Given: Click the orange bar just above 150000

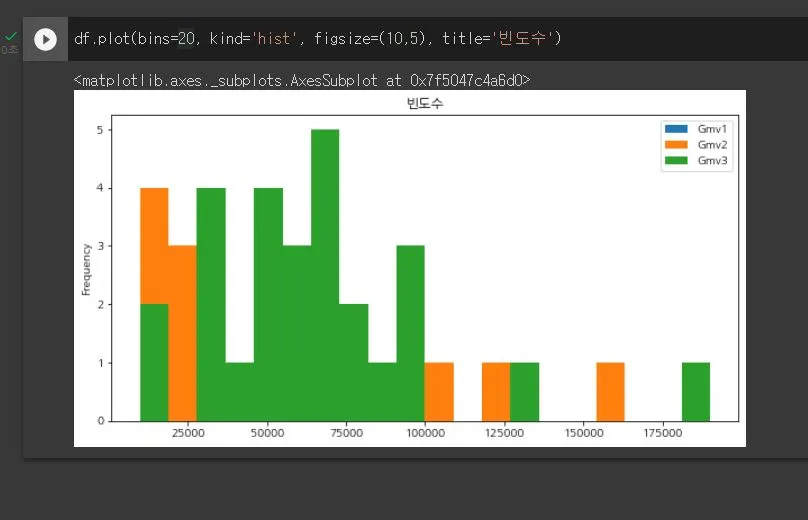Looking at the screenshot, I should pyautogui.click(x=611, y=392).
